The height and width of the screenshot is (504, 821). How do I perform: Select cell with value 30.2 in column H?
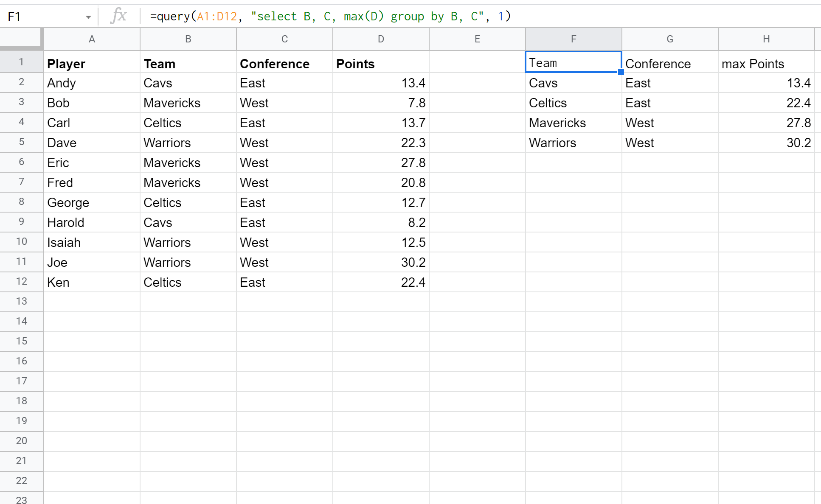point(766,143)
